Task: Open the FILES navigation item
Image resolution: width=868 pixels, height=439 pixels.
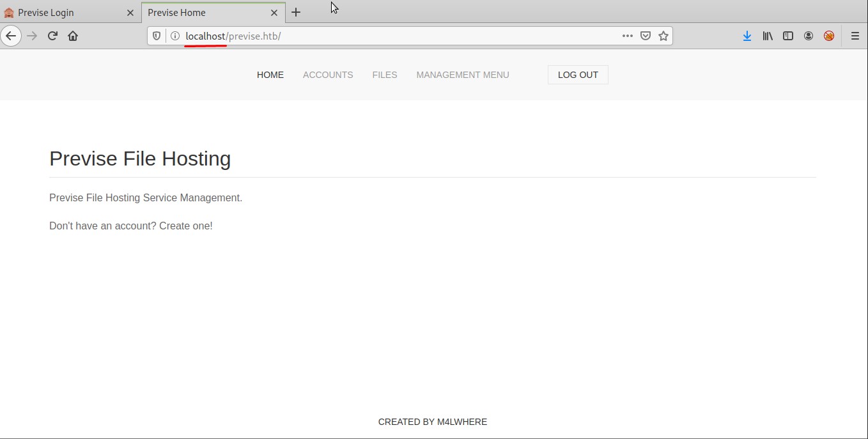Action: [385, 75]
